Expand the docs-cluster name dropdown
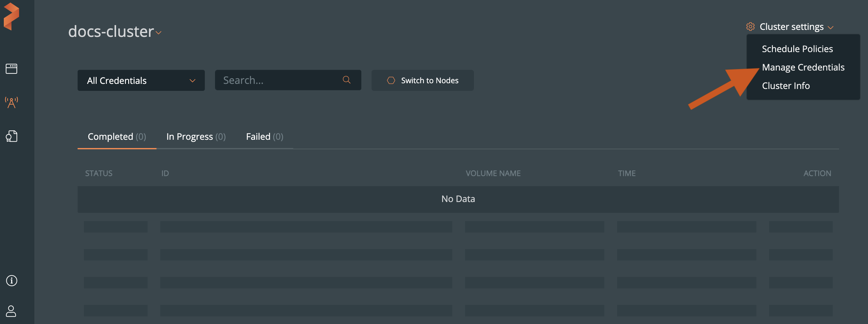Screen dimensions: 868x324 coord(159,33)
